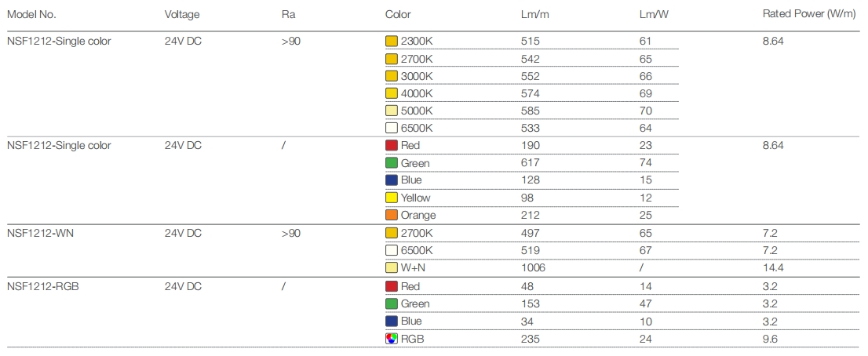This screenshot has height=356, width=868.
Task: Click the W+N color swatch
Action: [x=392, y=268]
